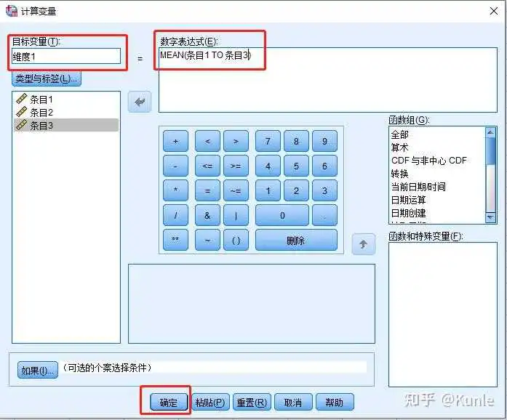Click the parentheses () key

pyautogui.click(x=236, y=240)
